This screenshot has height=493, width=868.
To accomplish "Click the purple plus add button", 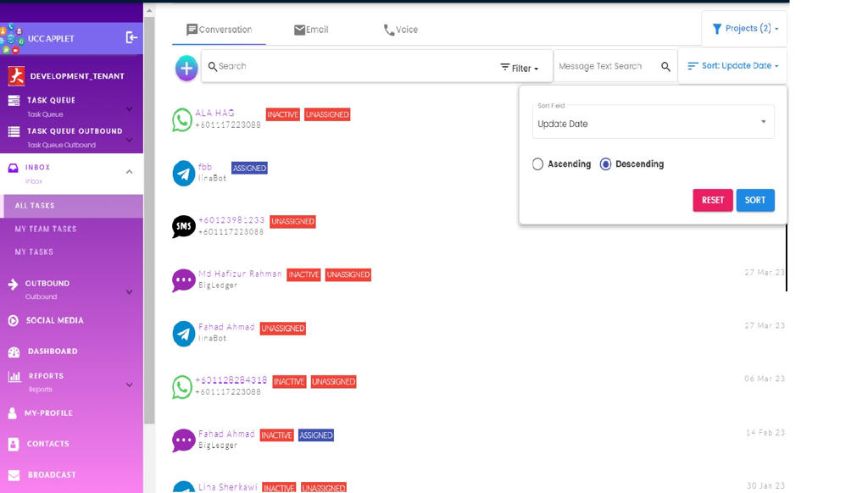I will pos(186,68).
